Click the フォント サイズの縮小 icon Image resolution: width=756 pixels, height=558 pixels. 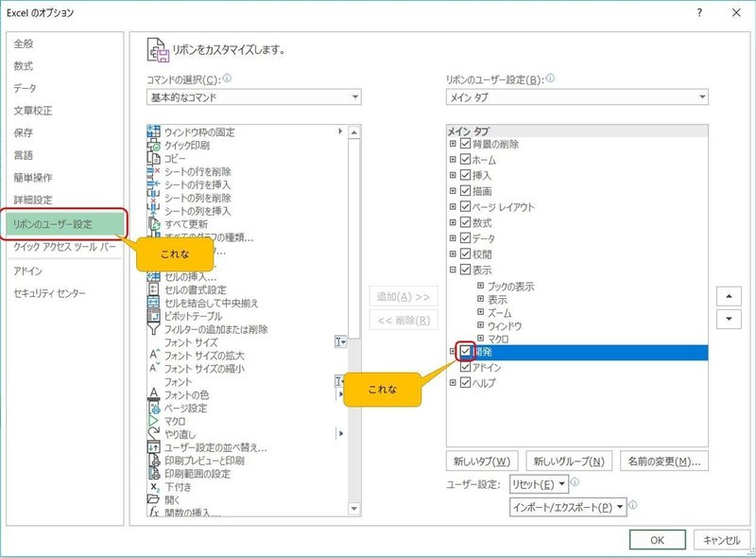(153, 368)
